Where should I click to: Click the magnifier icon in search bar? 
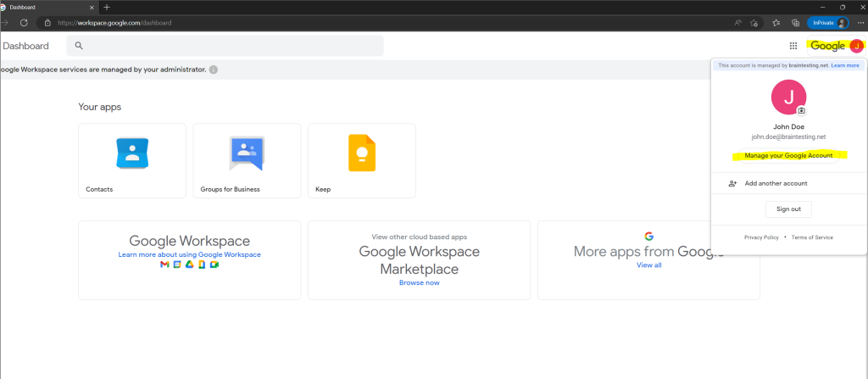79,46
